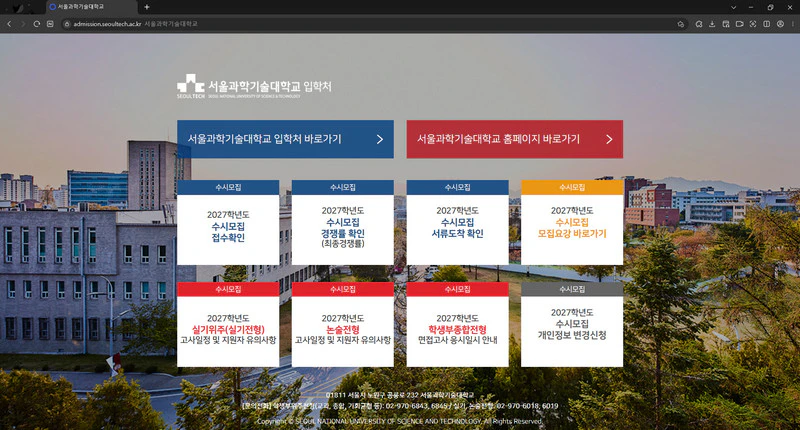Click the 서울과학기술대학교 입학처 header title

click(x=269, y=86)
